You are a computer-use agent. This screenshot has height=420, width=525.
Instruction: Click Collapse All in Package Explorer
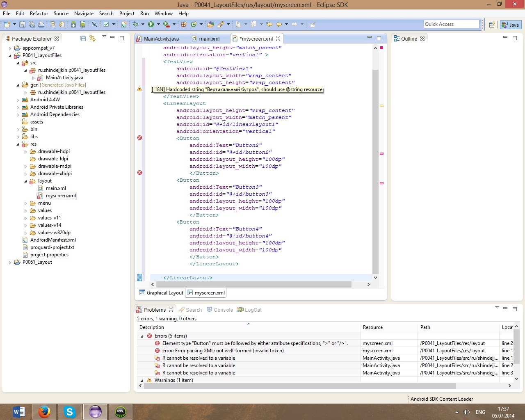click(83, 38)
